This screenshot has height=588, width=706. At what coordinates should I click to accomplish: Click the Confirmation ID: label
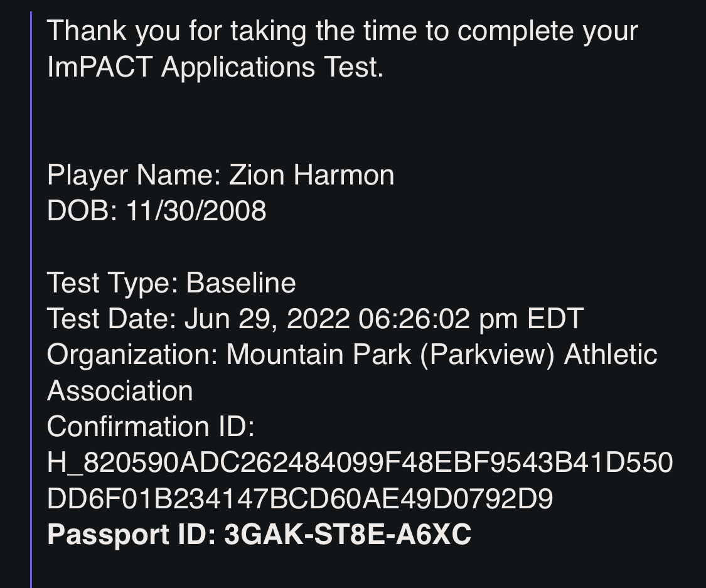click(151, 426)
